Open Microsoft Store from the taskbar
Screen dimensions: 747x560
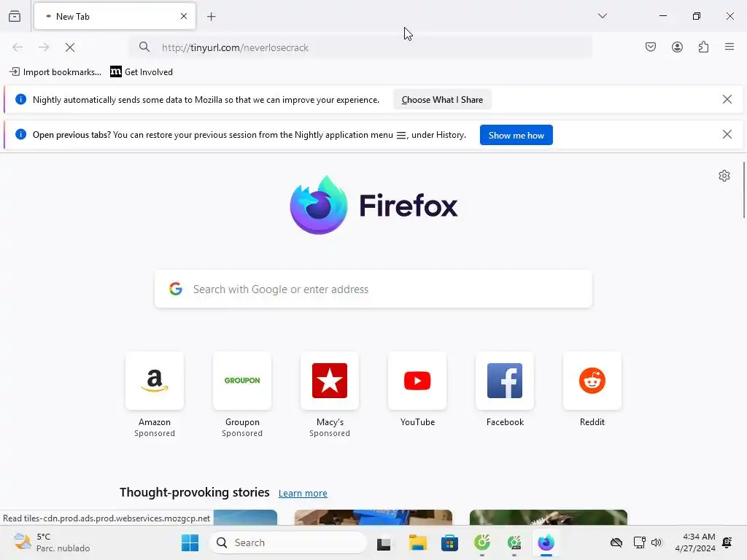(x=449, y=542)
